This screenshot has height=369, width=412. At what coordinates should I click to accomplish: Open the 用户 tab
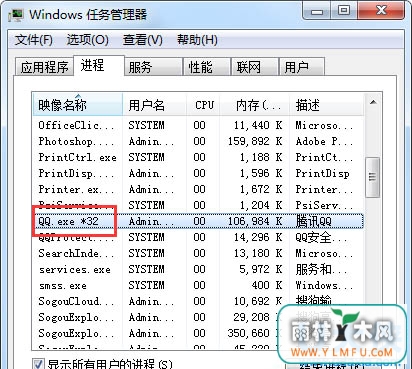(x=302, y=67)
